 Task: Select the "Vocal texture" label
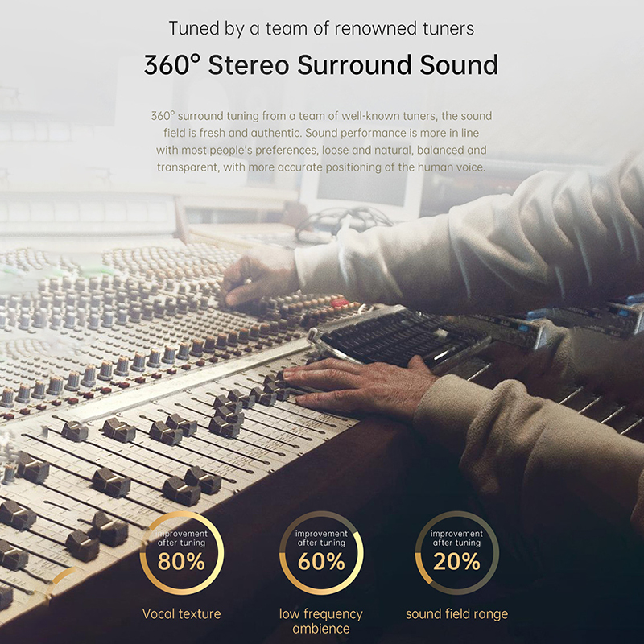[181, 614]
